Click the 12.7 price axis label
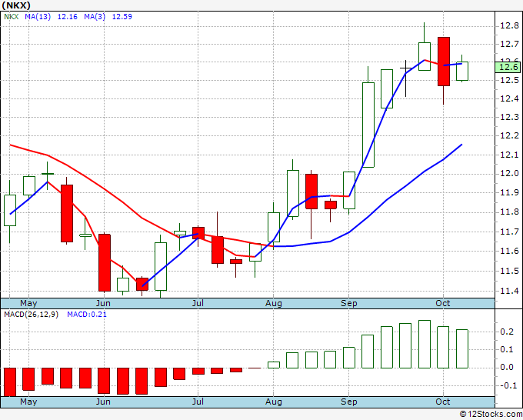The image size is (523, 420). [x=509, y=44]
